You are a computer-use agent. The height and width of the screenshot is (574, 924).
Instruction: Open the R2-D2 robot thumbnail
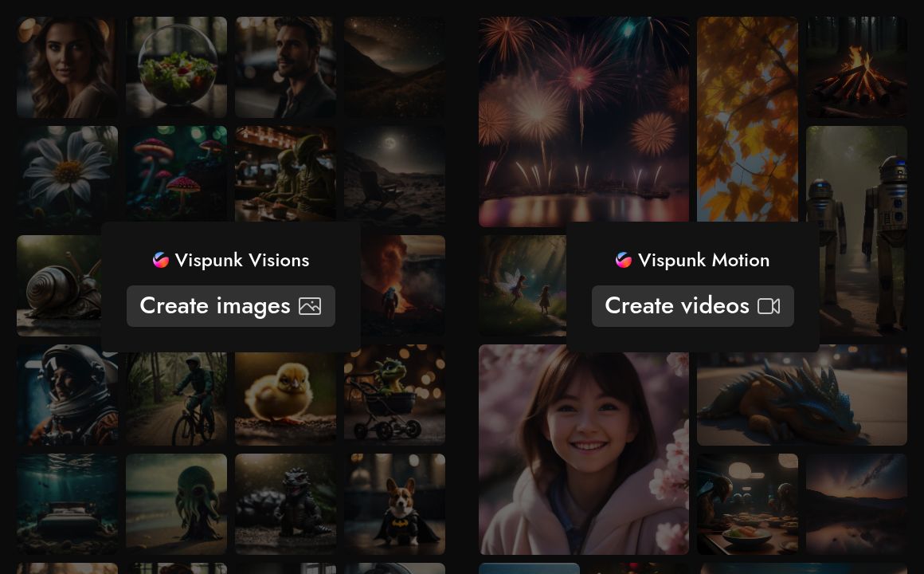tap(856, 231)
